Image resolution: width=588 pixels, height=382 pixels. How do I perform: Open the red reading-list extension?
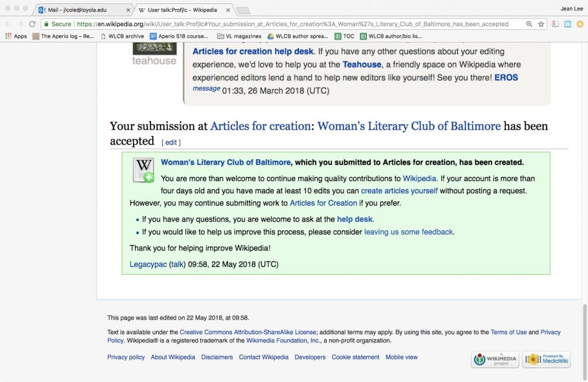(554, 24)
